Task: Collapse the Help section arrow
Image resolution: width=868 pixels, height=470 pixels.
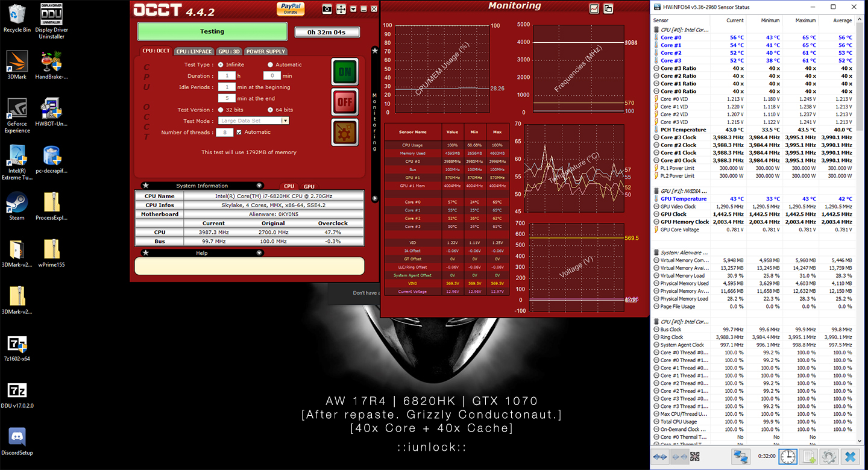Action: tap(259, 253)
